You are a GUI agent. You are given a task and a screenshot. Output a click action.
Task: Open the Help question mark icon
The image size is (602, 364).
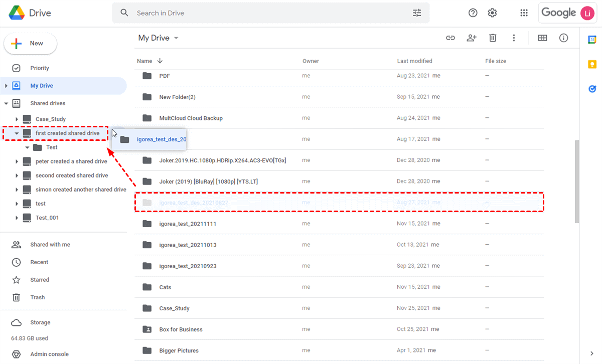(x=473, y=13)
